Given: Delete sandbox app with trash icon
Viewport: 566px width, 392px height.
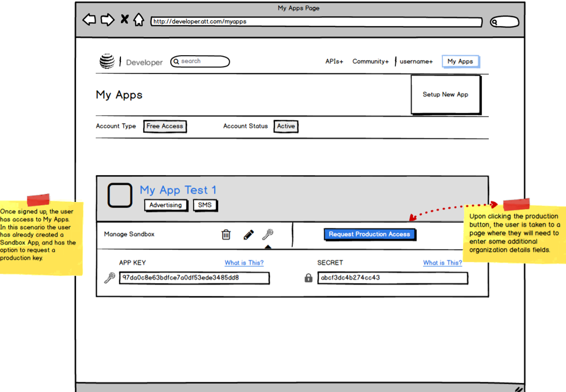Looking at the screenshot, I should tap(226, 234).
